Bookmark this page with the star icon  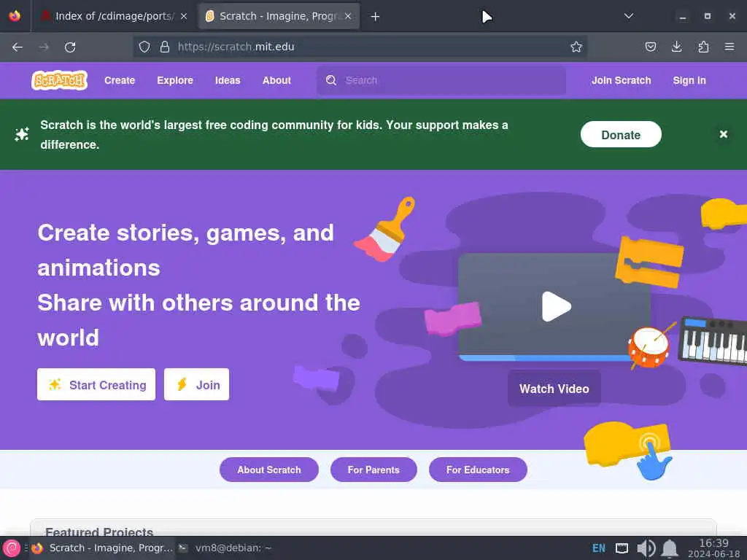(576, 47)
